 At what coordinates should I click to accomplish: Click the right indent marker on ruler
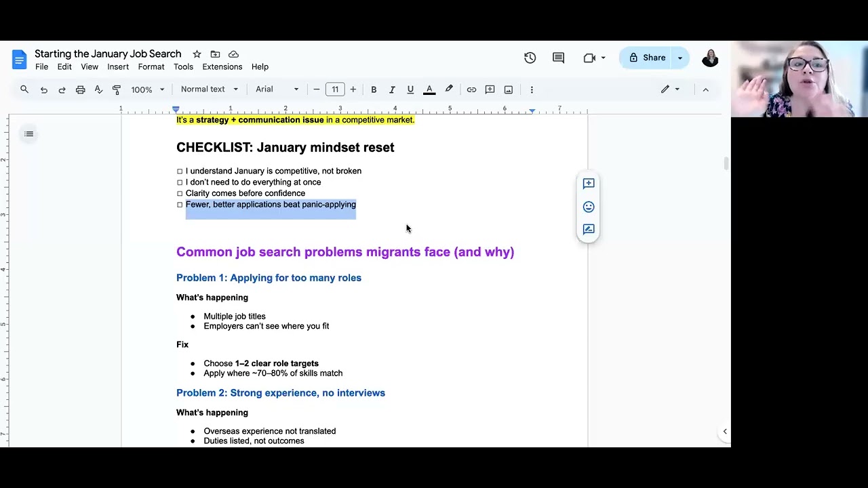[x=532, y=110]
